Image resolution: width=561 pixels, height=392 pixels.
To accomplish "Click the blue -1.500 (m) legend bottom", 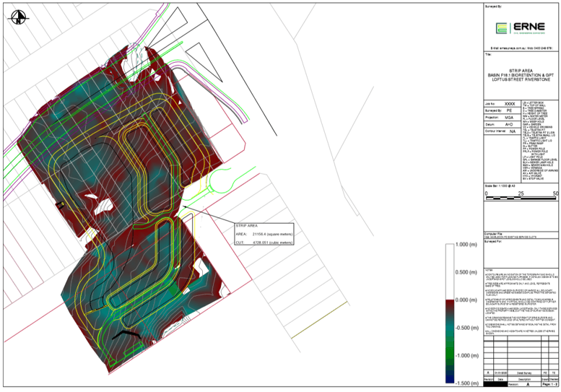I will coord(451,378).
